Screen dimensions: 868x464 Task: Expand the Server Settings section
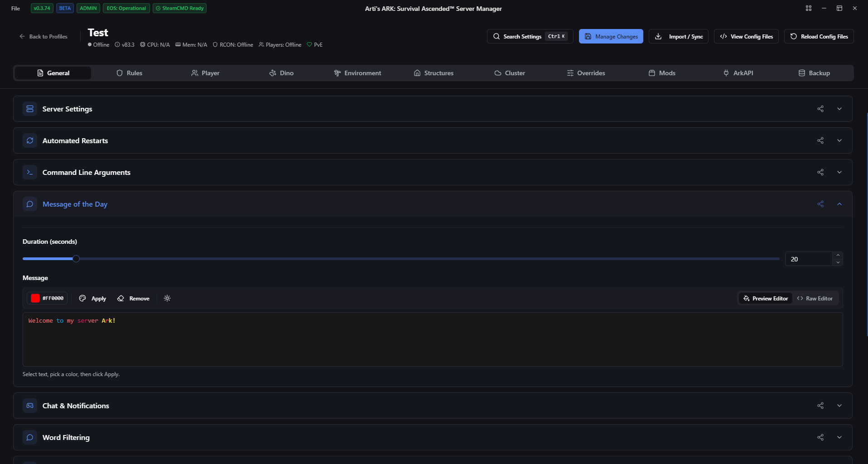(839, 109)
